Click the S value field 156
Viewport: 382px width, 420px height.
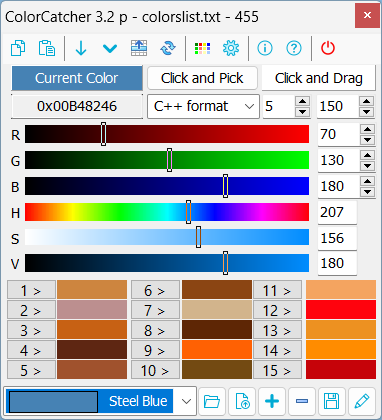tap(337, 238)
